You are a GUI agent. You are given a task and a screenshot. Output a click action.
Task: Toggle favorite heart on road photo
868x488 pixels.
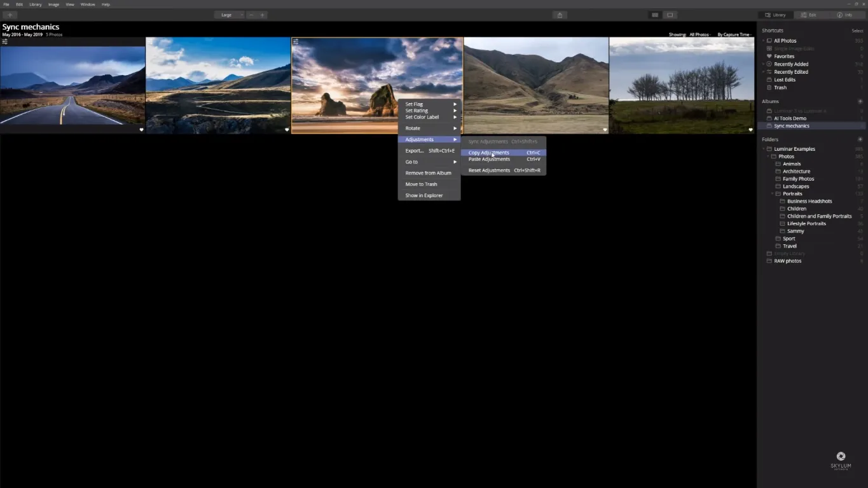coord(141,130)
